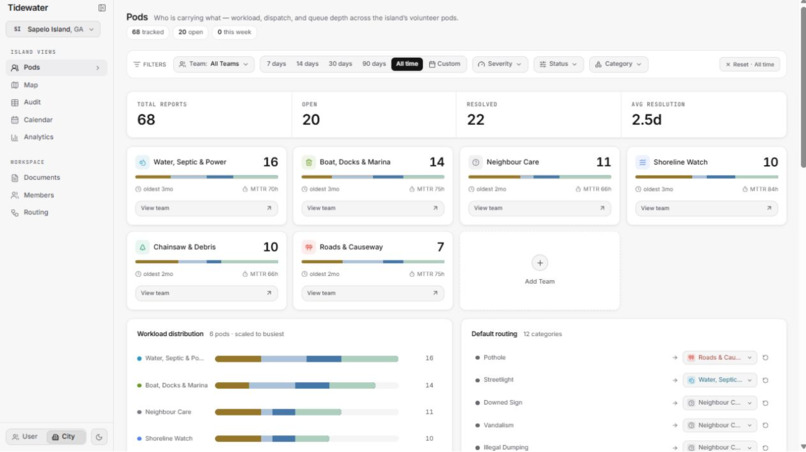The height and width of the screenshot is (452, 806).
Task: Click the Reset · All time button
Action: (749, 64)
